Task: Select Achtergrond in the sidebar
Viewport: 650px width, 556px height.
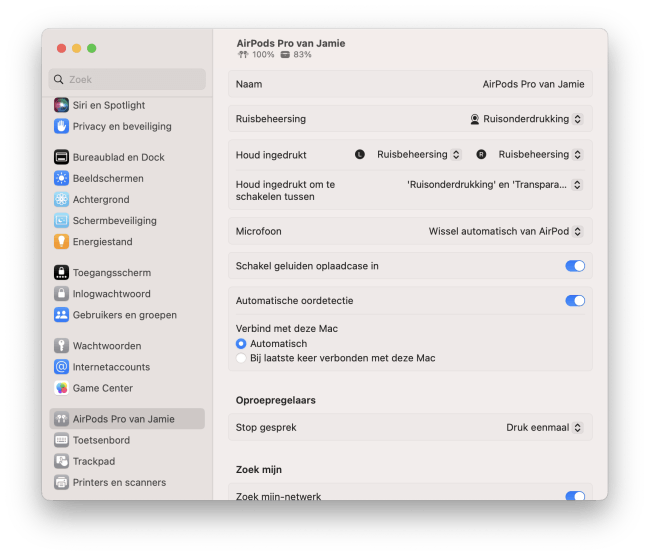Action: tap(101, 199)
